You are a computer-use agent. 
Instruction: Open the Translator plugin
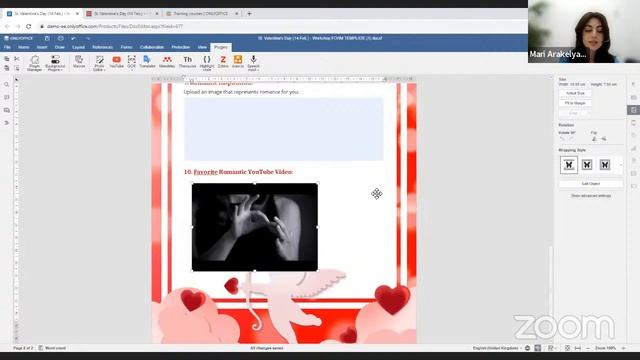[147, 62]
